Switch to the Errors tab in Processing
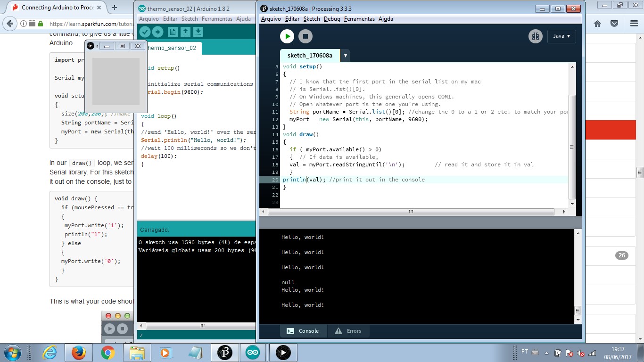Screen dimensions: 644x362 [348, 331]
